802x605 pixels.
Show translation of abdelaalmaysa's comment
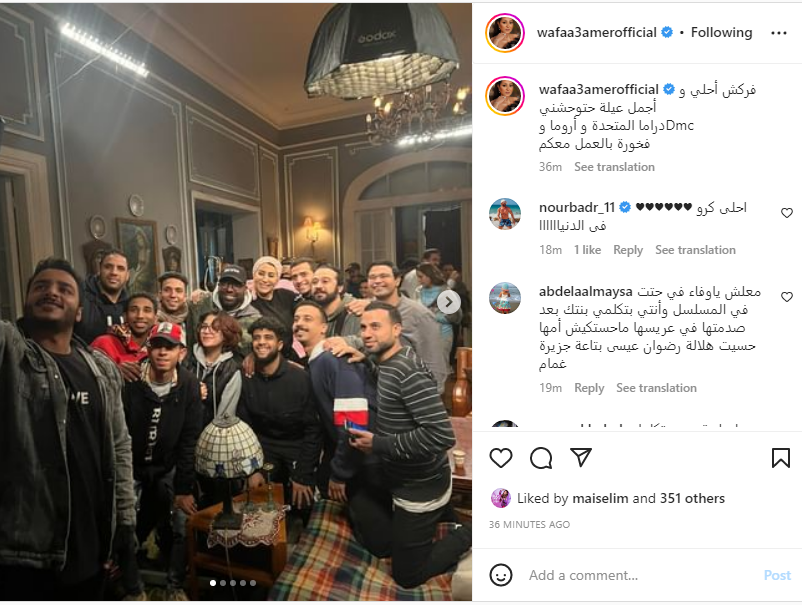[x=656, y=388]
